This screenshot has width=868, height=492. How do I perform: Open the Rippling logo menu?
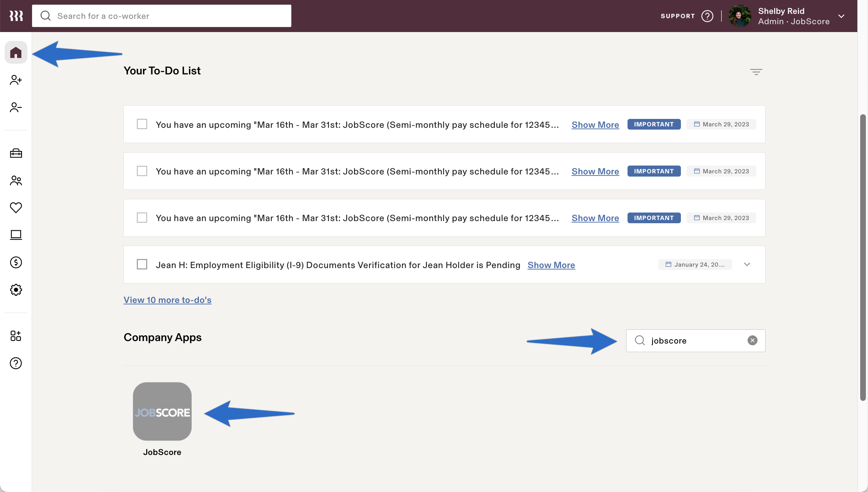16,16
